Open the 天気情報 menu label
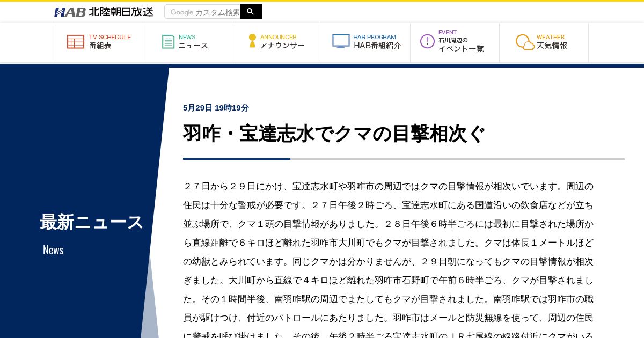The image size is (644, 338). point(552,46)
